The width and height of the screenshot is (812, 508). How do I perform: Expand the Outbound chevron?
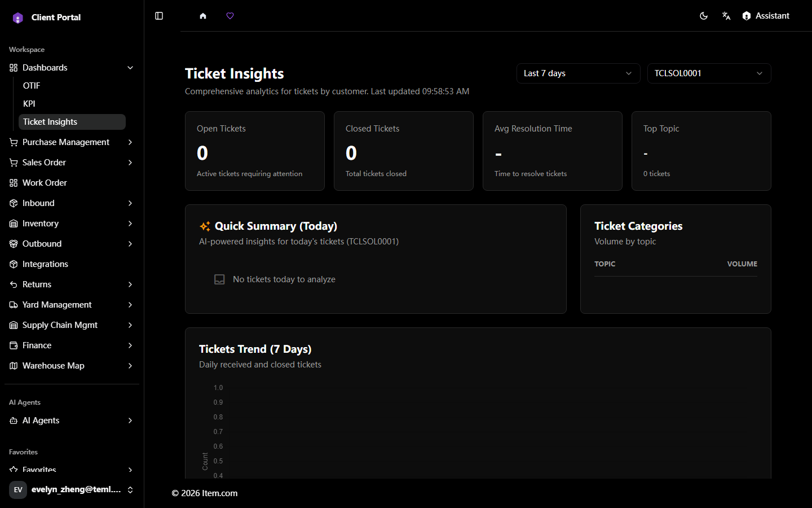pyautogui.click(x=130, y=244)
